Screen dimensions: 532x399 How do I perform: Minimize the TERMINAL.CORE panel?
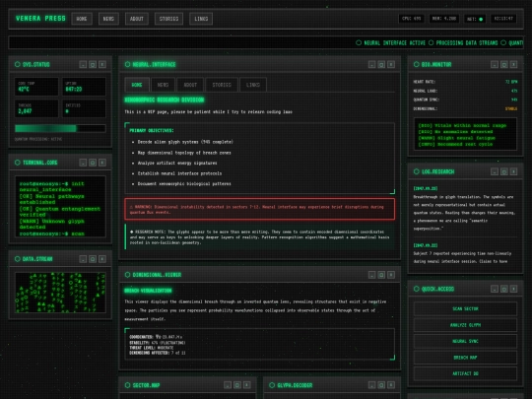[83, 163]
